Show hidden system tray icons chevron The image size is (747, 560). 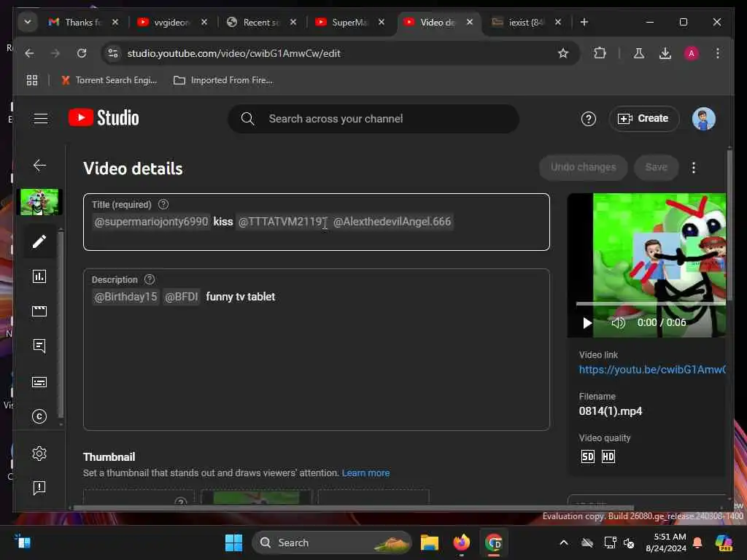564,542
